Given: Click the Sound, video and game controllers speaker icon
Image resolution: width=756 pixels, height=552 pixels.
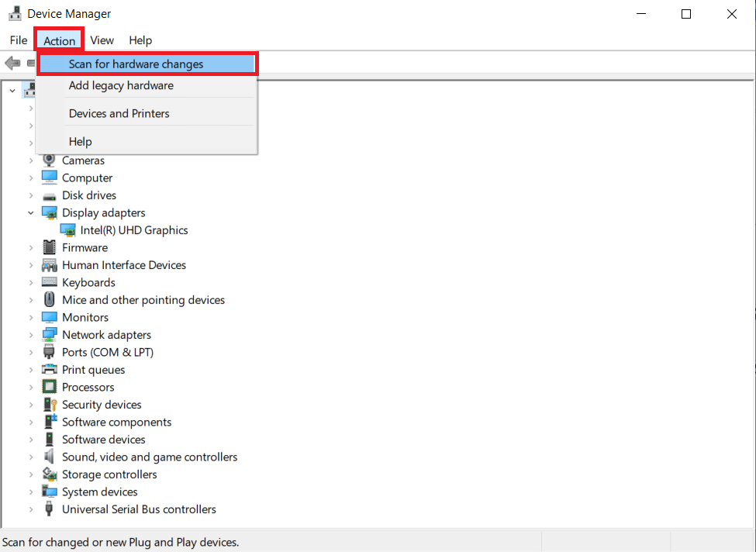Looking at the screenshot, I should [49, 457].
